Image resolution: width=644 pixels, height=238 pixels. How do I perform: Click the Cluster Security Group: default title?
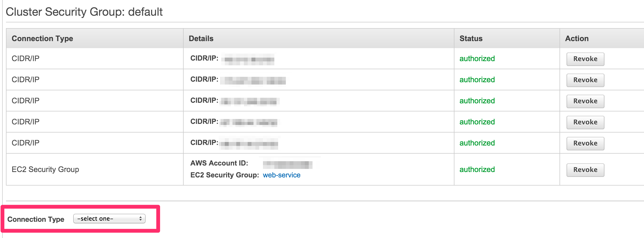pos(84,12)
